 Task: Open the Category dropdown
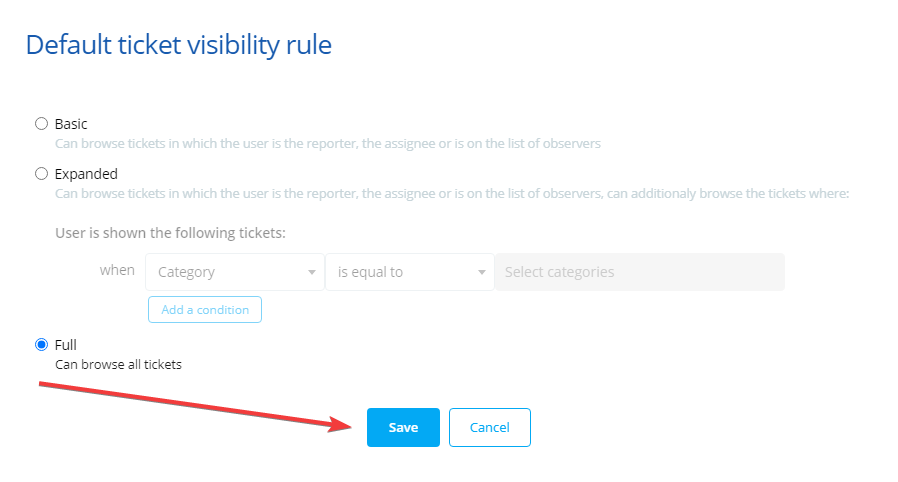click(x=226, y=272)
